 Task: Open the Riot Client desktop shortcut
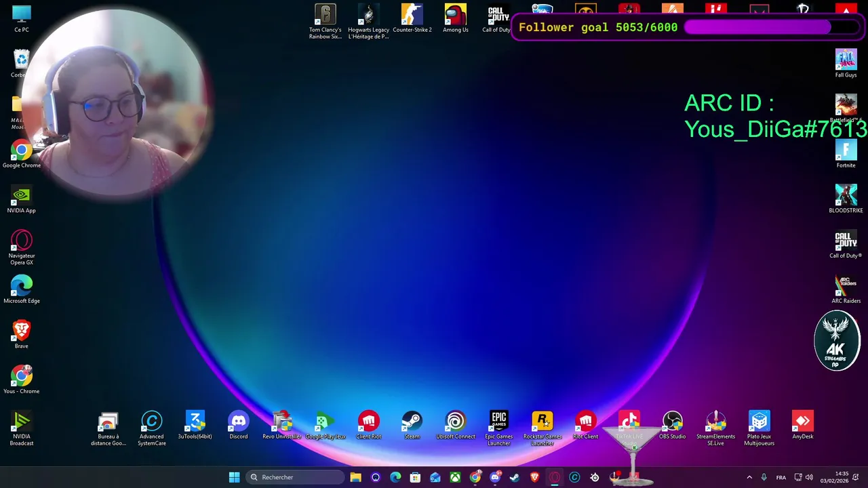click(x=586, y=426)
